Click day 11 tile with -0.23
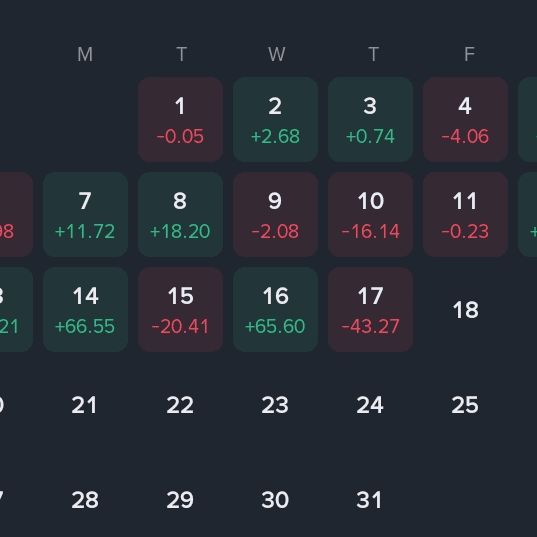The width and height of the screenshot is (537, 537). [465, 214]
